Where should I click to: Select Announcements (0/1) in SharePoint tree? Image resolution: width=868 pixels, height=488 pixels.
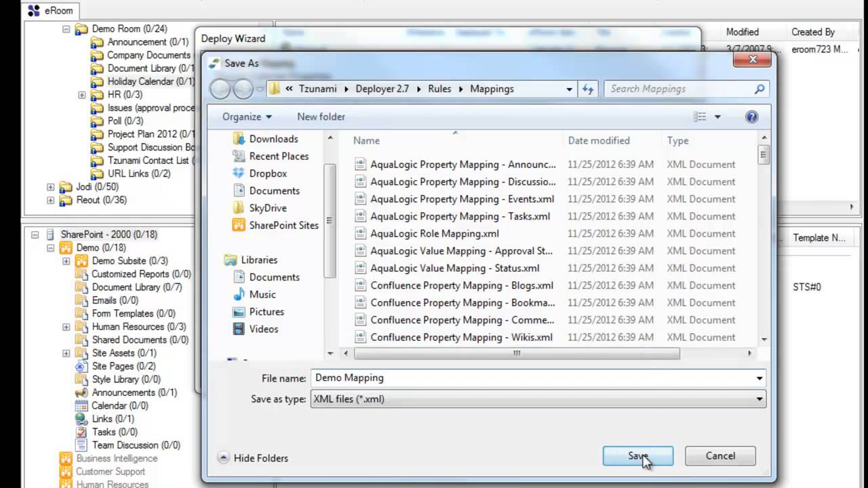pyautogui.click(x=134, y=392)
